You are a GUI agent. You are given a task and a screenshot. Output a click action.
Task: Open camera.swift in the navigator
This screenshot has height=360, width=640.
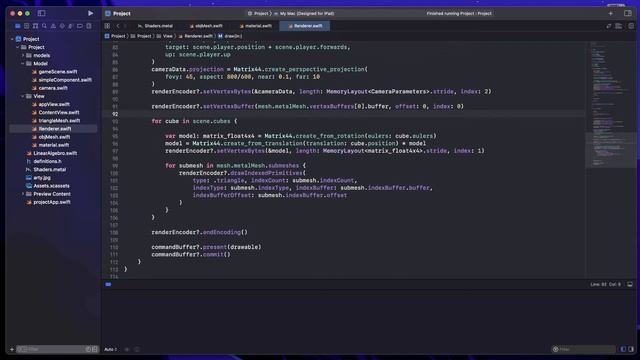(x=50, y=88)
